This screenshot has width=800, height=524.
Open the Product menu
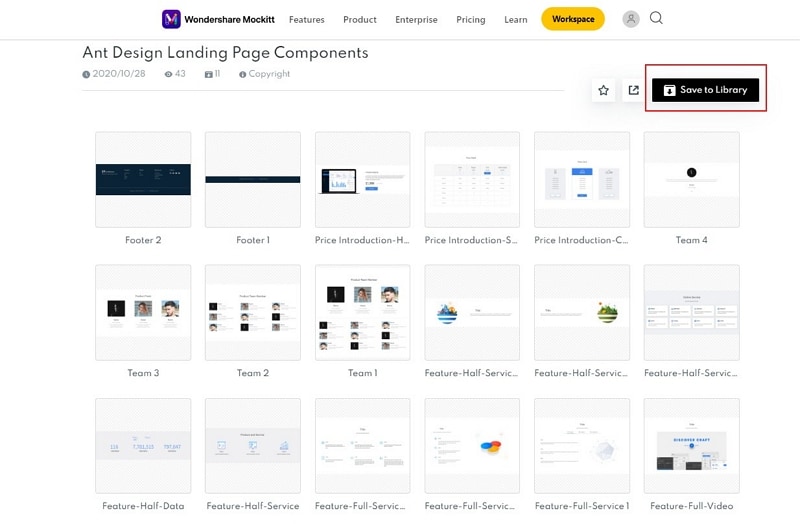360,19
